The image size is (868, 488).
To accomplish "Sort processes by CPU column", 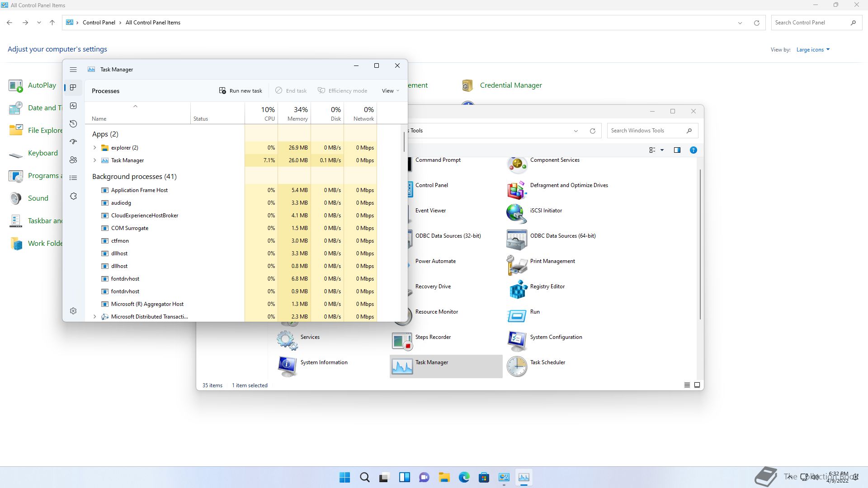I will 261,113.
